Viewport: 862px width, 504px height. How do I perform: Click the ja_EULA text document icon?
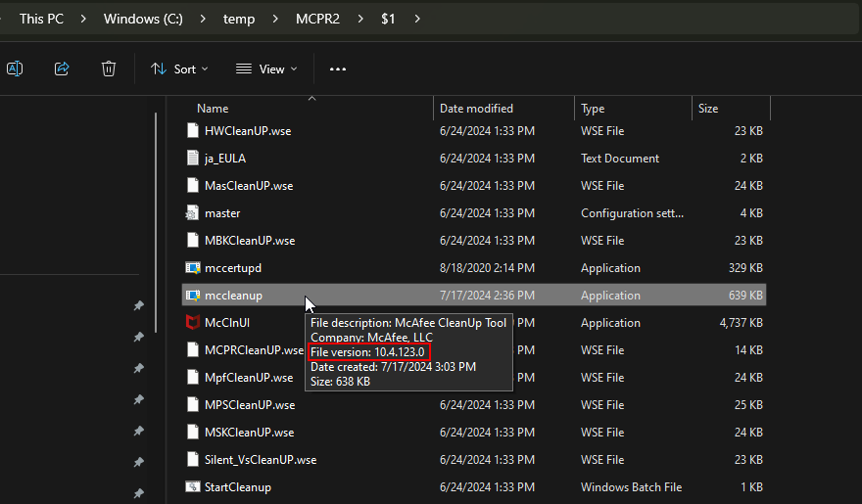point(193,158)
